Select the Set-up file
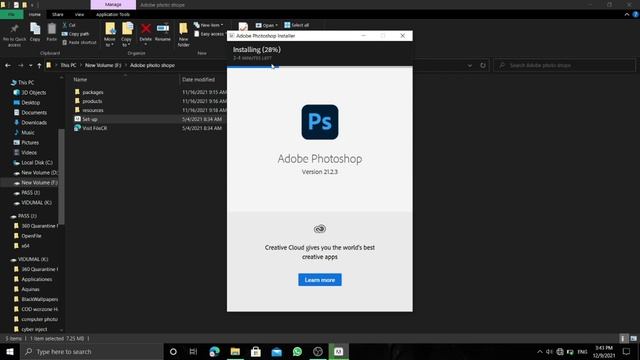 pos(89,119)
